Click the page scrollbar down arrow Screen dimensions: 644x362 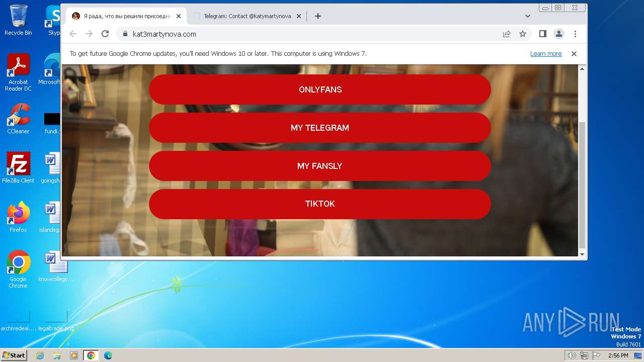tap(582, 254)
